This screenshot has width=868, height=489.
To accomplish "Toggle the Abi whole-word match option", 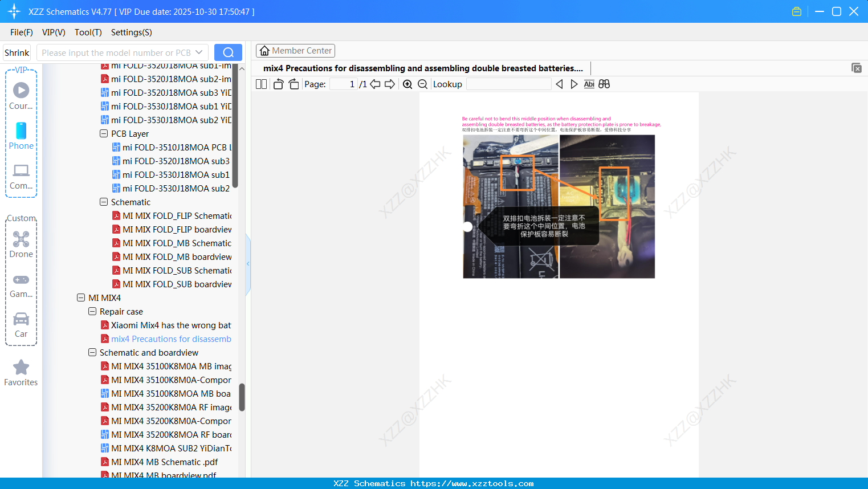I will [x=589, y=84].
